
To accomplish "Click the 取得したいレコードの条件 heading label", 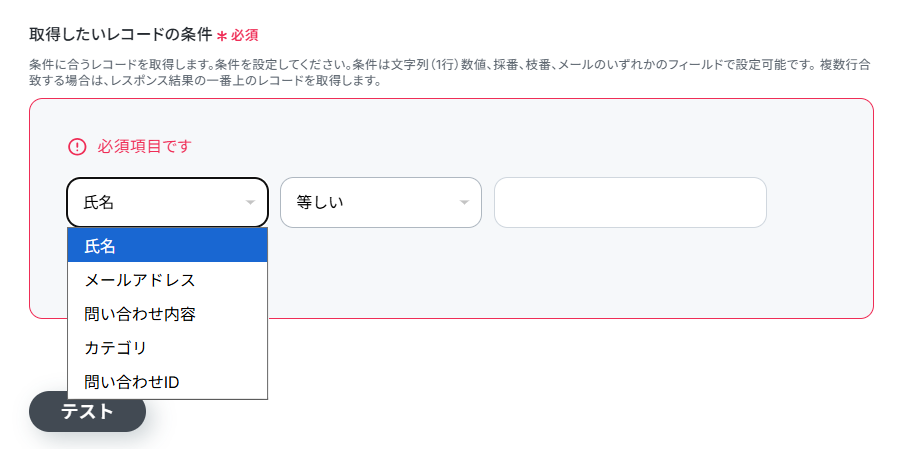I will (x=121, y=35).
